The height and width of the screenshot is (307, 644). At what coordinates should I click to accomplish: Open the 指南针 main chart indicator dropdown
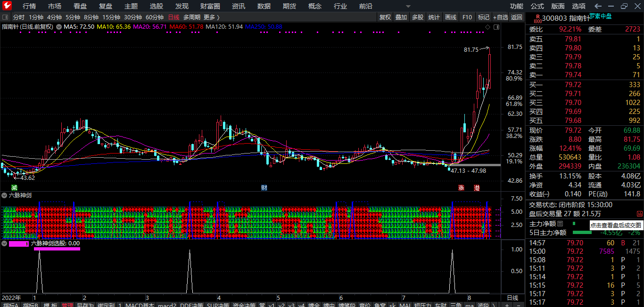(x=59, y=27)
